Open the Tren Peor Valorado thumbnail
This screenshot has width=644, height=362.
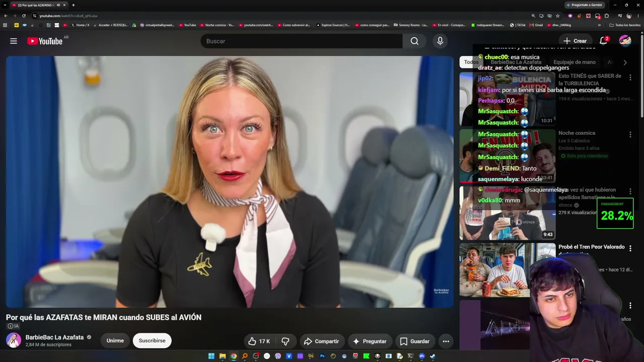[507, 270]
